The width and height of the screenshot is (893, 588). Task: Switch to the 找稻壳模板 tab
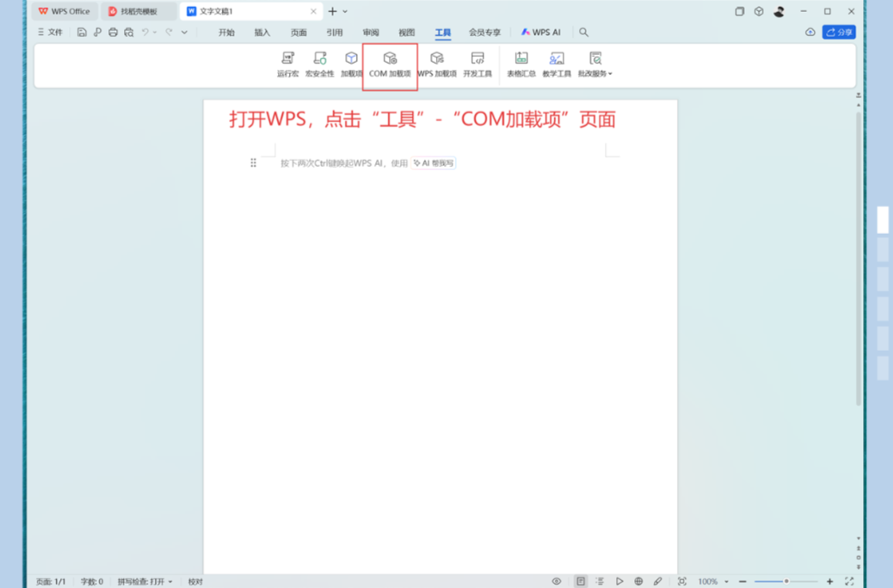[x=139, y=11]
